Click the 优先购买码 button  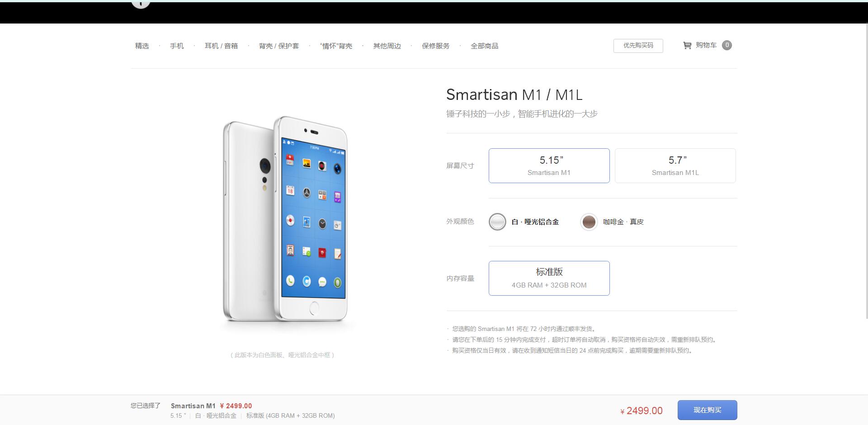[x=638, y=46]
